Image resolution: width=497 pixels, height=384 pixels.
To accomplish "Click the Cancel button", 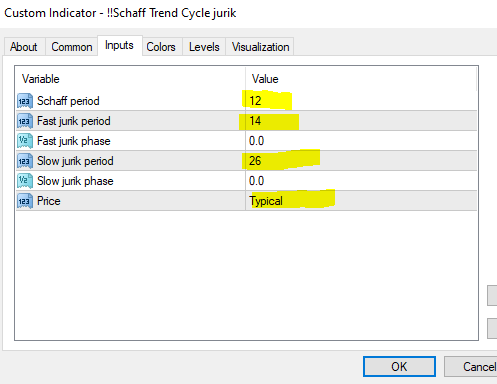I will coord(471,367).
